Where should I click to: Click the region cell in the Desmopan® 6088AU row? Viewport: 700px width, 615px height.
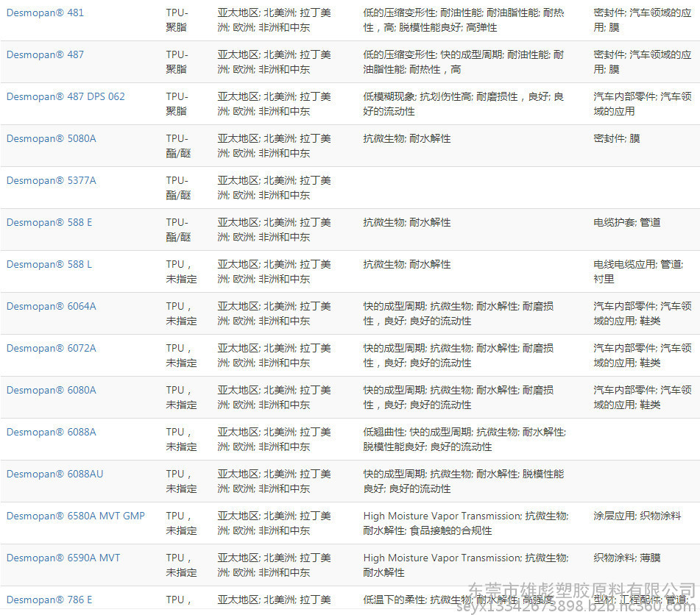[x=274, y=482]
